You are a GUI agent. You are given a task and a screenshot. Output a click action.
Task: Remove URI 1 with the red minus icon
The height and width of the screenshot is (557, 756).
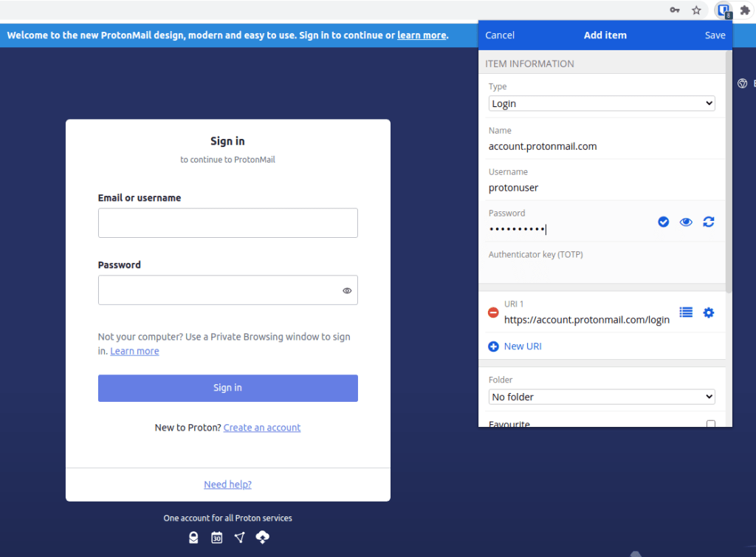pos(492,312)
